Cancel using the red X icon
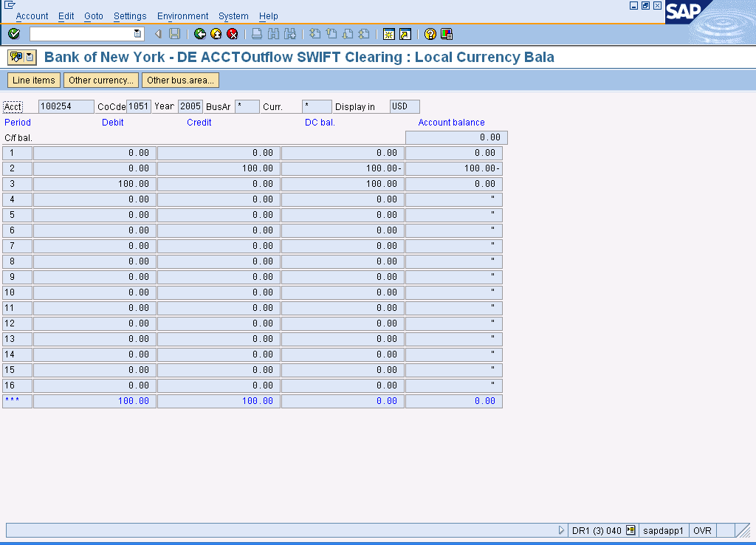Image resolution: width=756 pixels, height=545 pixels. [x=233, y=34]
